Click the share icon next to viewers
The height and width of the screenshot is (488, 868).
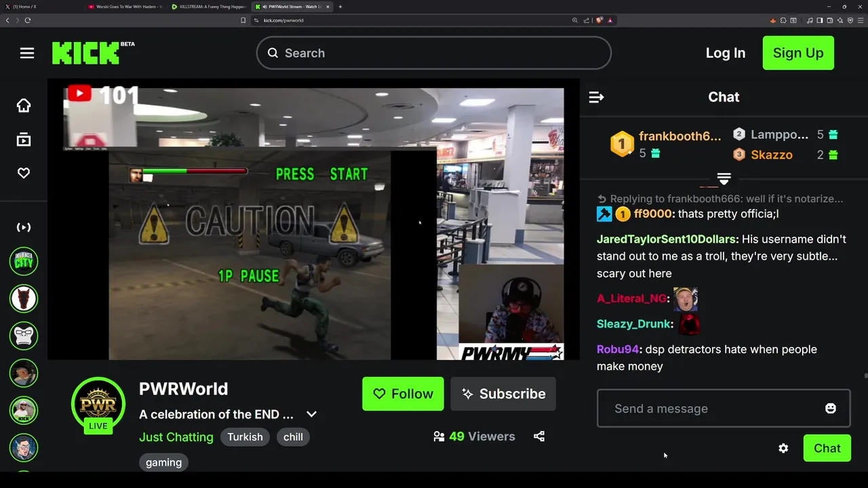539,436
